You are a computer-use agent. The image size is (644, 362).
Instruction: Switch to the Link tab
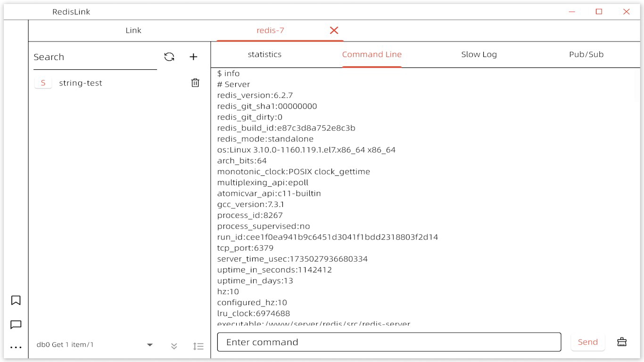point(133,31)
